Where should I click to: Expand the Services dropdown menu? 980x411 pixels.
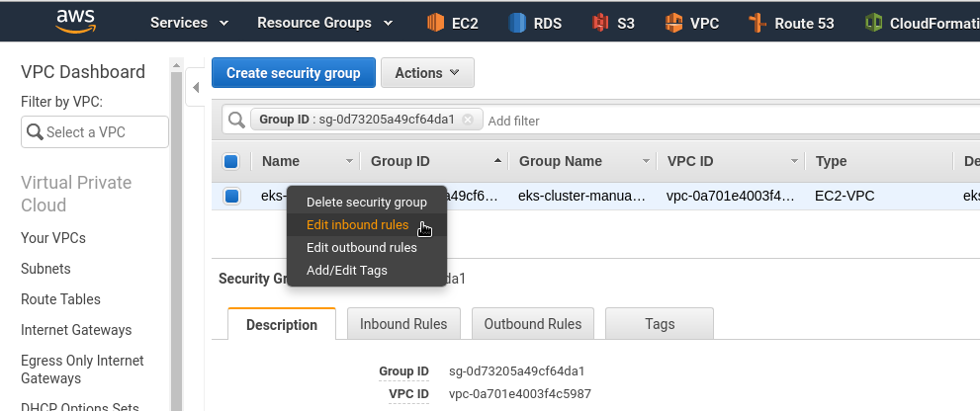tap(190, 23)
